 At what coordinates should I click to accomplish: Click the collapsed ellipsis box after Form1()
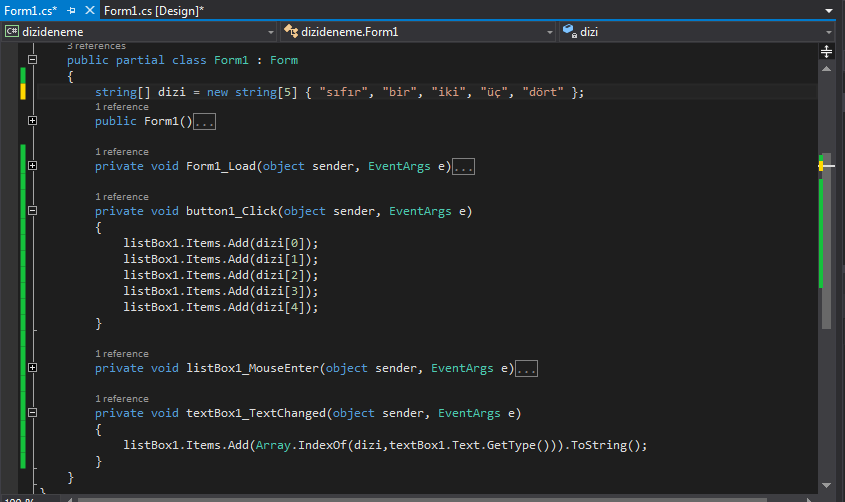click(204, 122)
